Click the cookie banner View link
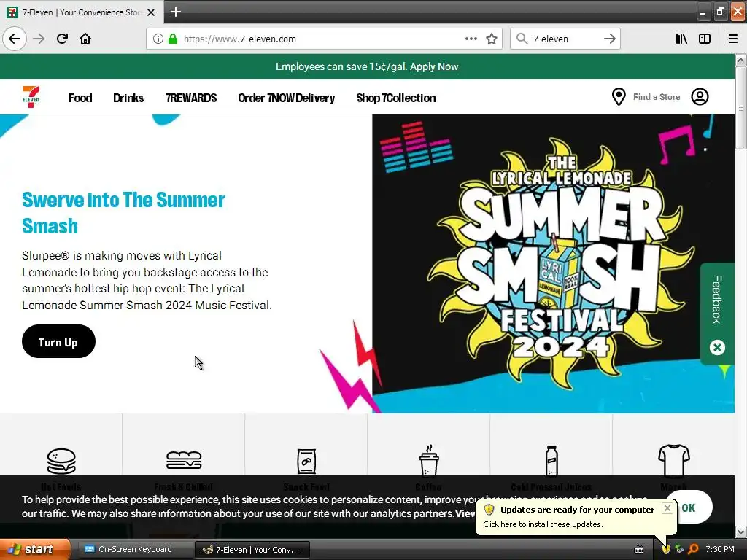Viewport: 747px width, 560px height. click(x=465, y=514)
